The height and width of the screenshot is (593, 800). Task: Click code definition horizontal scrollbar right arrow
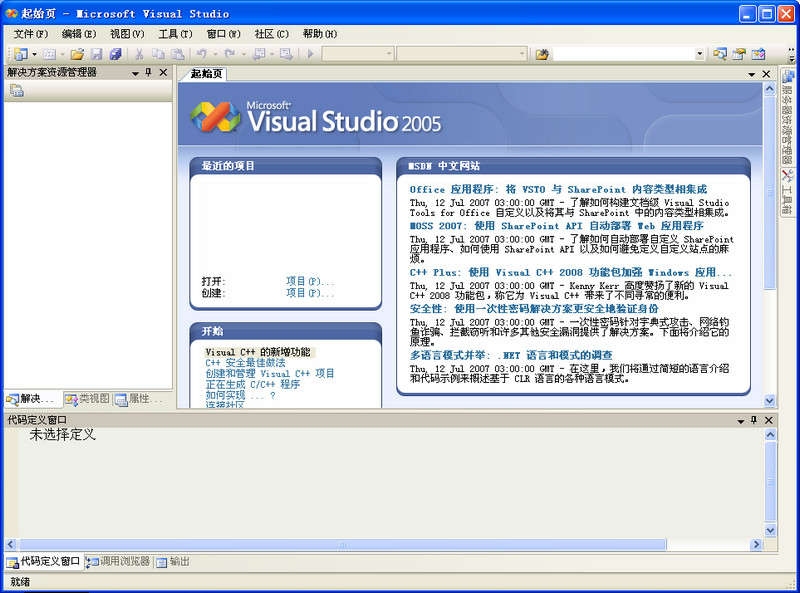click(x=757, y=545)
